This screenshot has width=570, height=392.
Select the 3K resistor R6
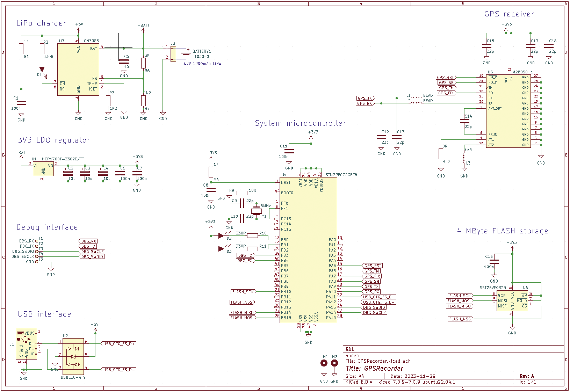144,63
